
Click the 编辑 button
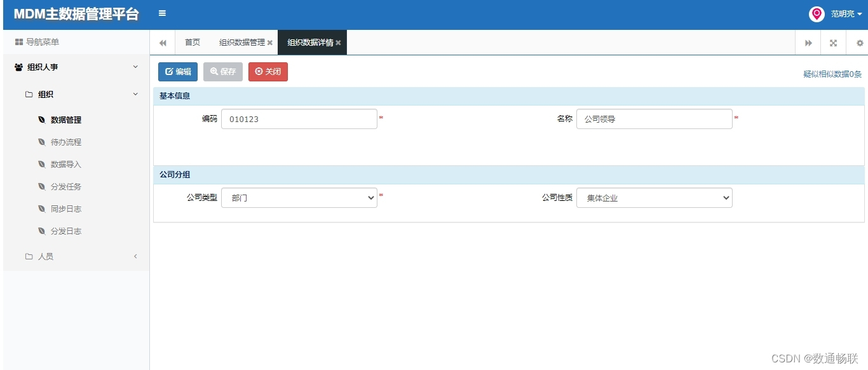pyautogui.click(x=178, y=72)
